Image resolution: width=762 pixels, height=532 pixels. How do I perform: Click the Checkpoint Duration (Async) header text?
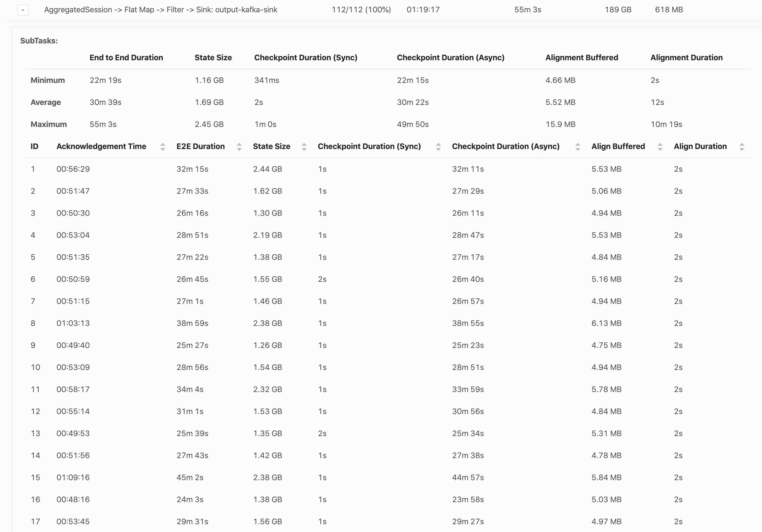coord(506,146)
